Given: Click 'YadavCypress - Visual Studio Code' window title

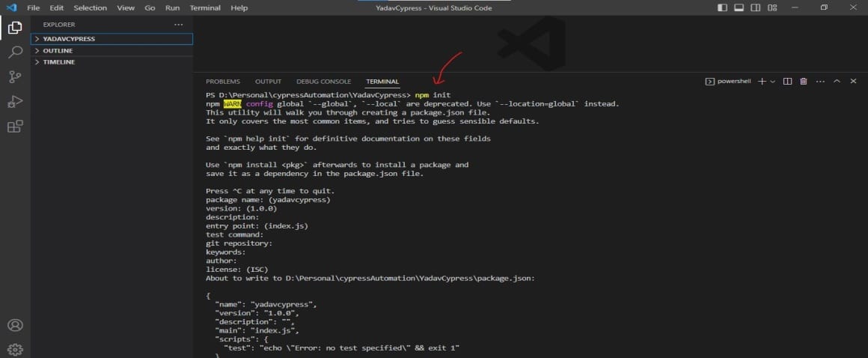Looking at the screenshot, I should pyautogui.click(x=433, y=7).
